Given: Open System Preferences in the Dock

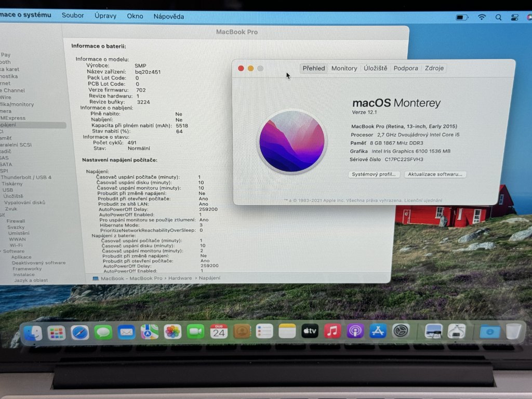Looking at the screenshot, I should (x=401, y=331).
